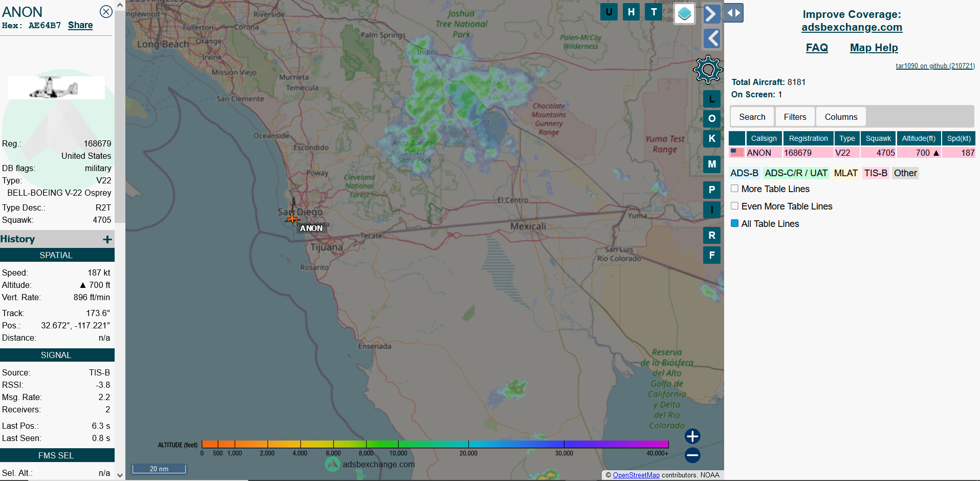This screenshot has width=980, height=481.
Task: Open the Filters tab
Action: [x=795, y=117]
